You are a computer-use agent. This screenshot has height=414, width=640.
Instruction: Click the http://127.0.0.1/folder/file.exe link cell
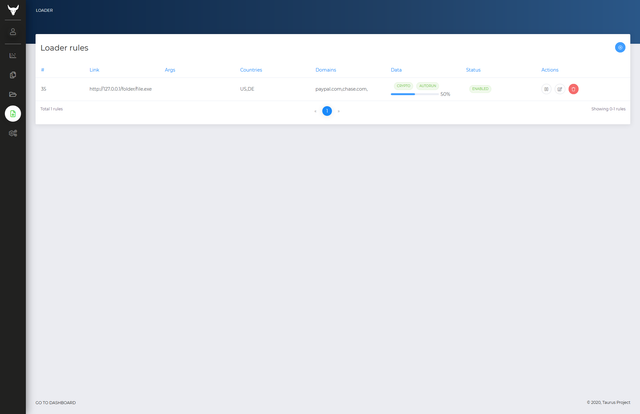tap(120, 89)
